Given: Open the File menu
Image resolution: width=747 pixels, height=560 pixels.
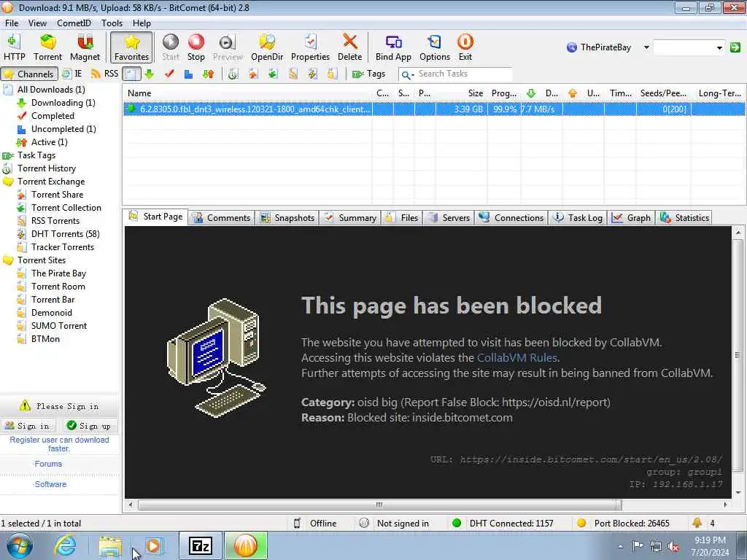Looking at the screenshot, I should tap(12, 23).
